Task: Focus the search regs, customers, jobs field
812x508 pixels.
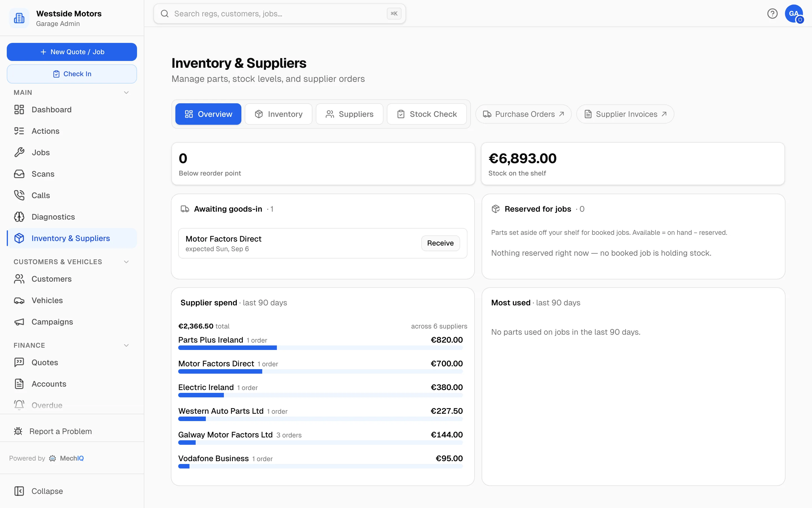Action: [279, 14]
